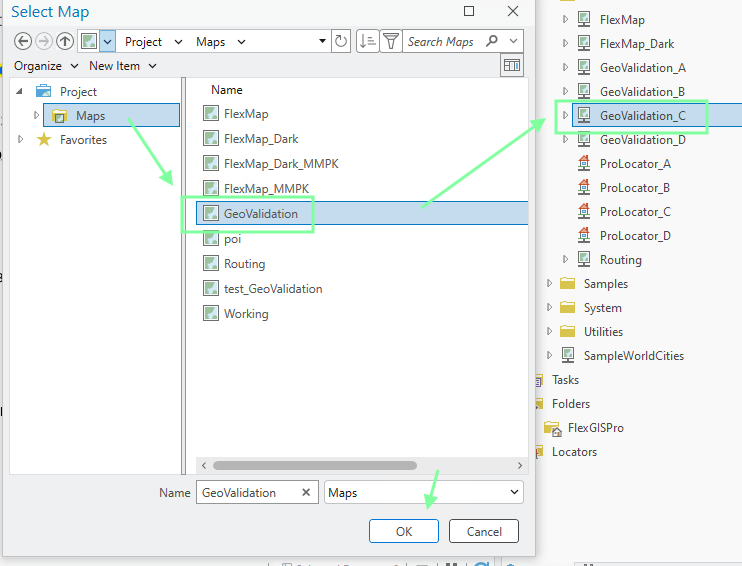Viewport: 742px width, 566px height.
Task: Click the Up one level arrow
Action: pyautogui.click(x=65, y=41)
